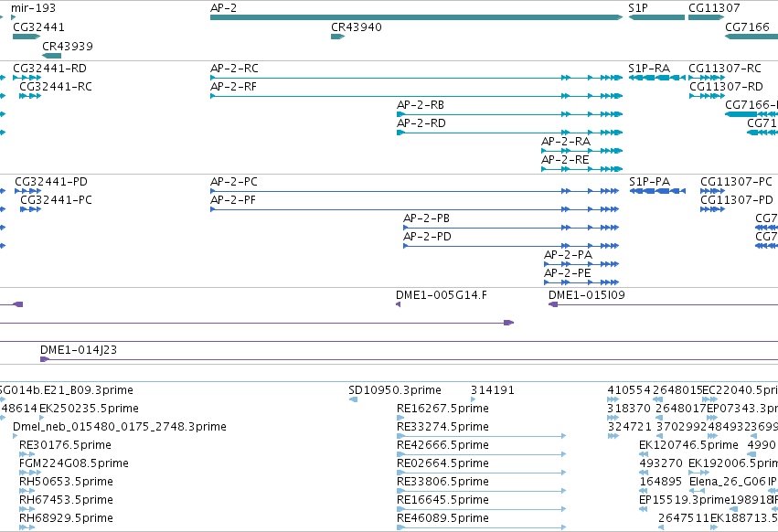Click EST feature 164895
This screenshot has width=778, height=532.
(644, 491)
